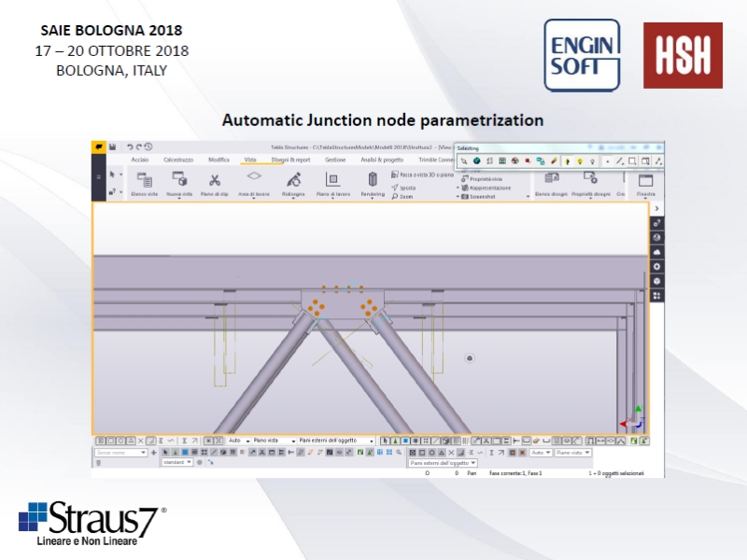Open the Elenco viste view list
This screenshot has width=747, height=560.
(144, 180)
